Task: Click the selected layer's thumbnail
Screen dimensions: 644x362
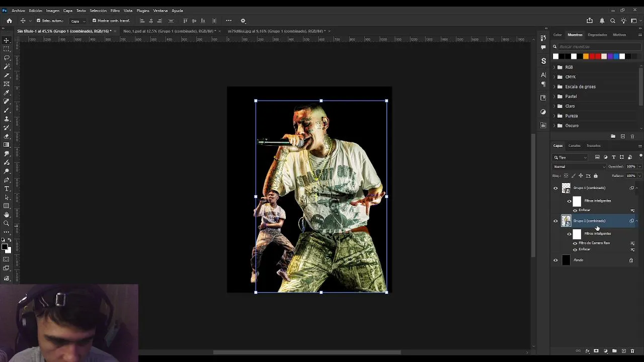Action: tap(566, 221)
